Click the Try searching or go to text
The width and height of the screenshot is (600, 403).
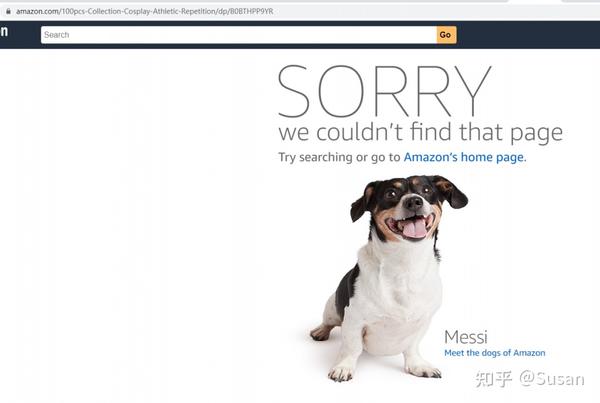tap(339, 157)
